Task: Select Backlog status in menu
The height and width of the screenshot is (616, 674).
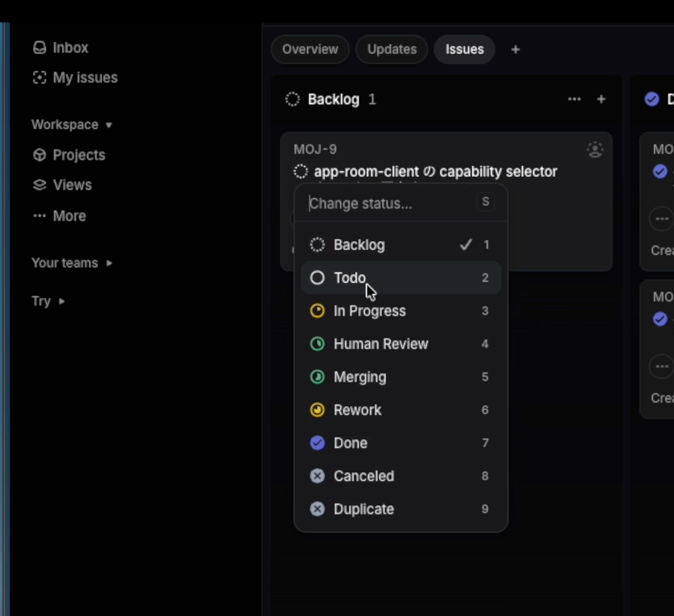Action: (400, 245)
